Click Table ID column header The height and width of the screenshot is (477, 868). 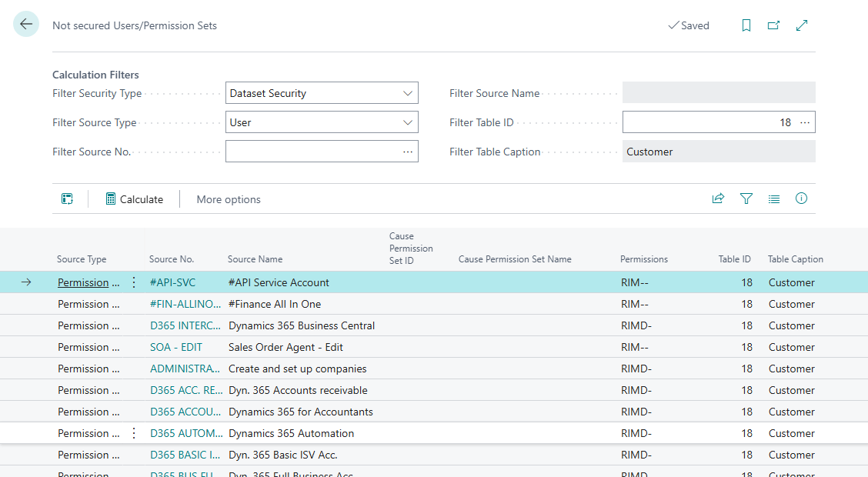tap(735, 259)
